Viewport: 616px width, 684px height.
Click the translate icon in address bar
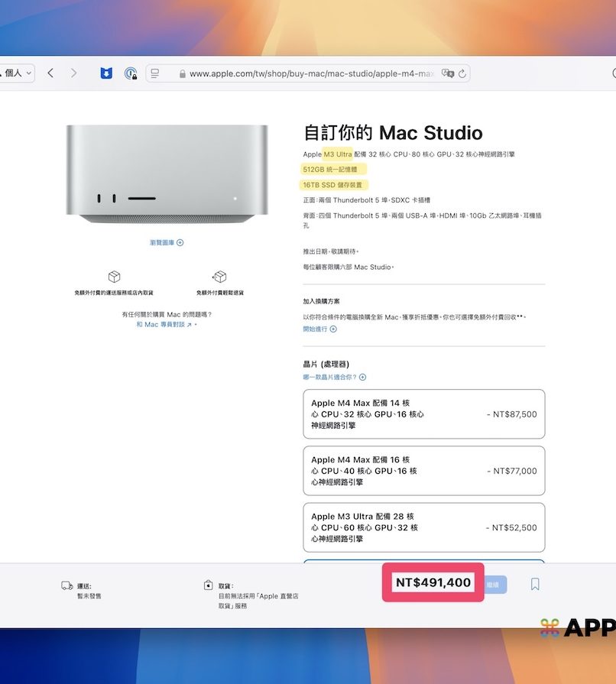pyautogui.click(x=446, y=73)
